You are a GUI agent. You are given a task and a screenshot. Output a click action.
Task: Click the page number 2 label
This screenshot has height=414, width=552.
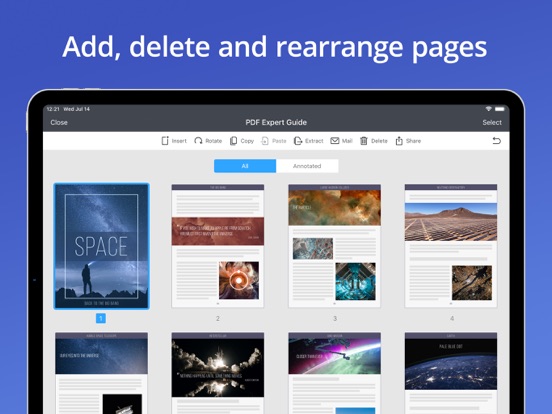pos(218,318)
